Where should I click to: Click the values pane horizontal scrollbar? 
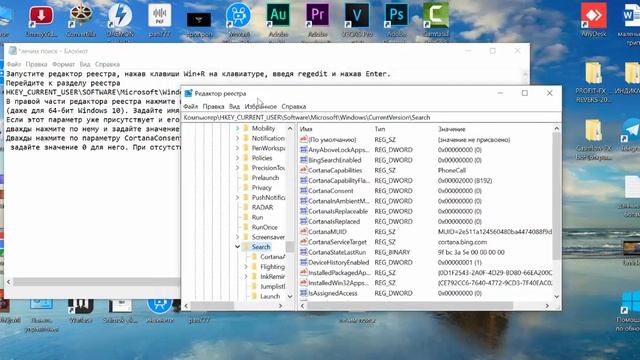pos(410,306)
